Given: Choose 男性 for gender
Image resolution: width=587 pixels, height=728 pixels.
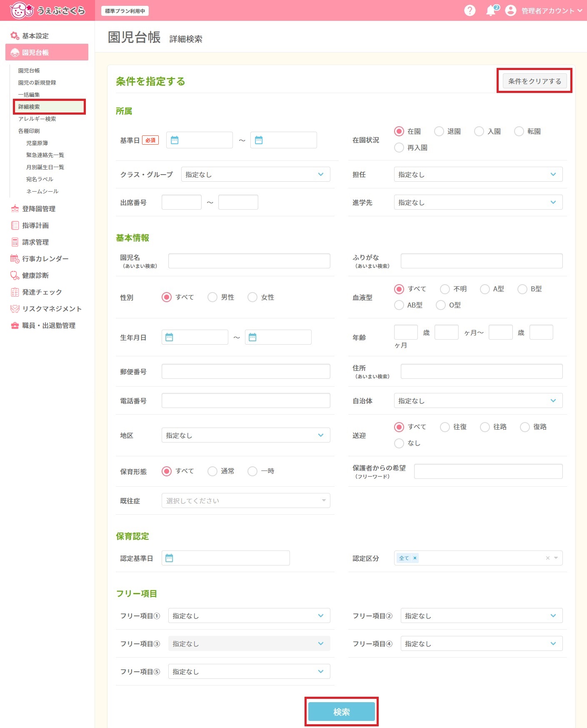Looking at the screenshot, I should (212, 297).
